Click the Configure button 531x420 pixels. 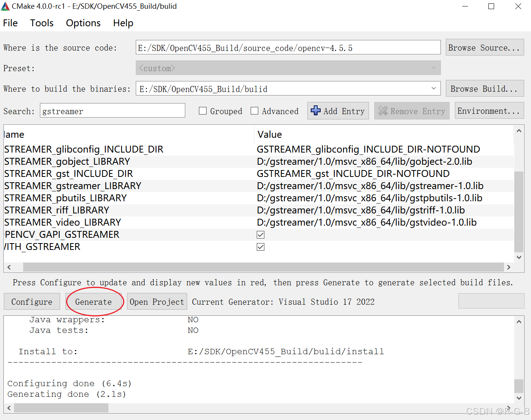point(32,302)
